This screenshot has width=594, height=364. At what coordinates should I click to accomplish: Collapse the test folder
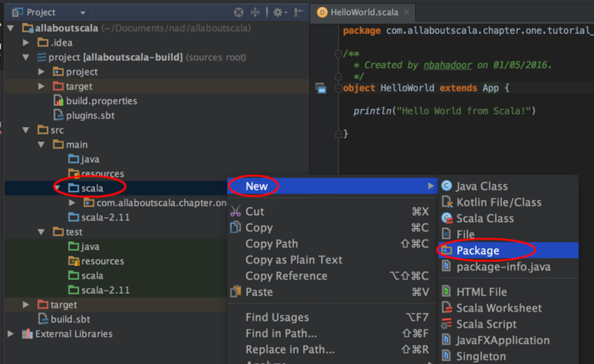click(41, 232)
